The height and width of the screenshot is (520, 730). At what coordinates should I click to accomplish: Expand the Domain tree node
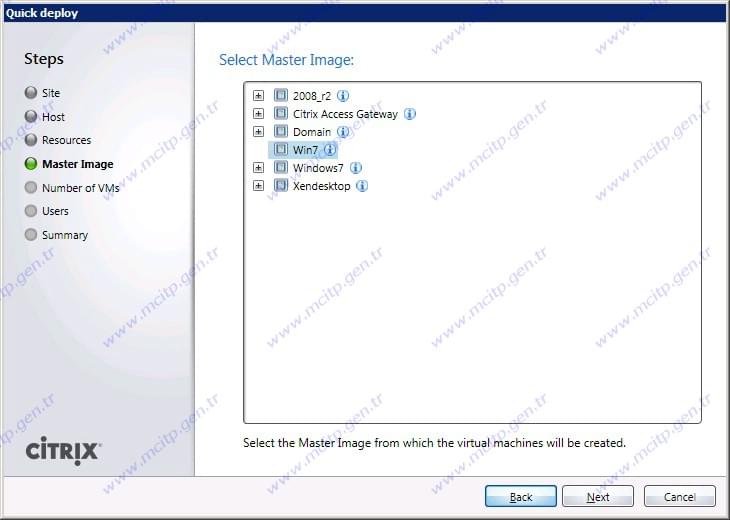(x=258, y=132)
